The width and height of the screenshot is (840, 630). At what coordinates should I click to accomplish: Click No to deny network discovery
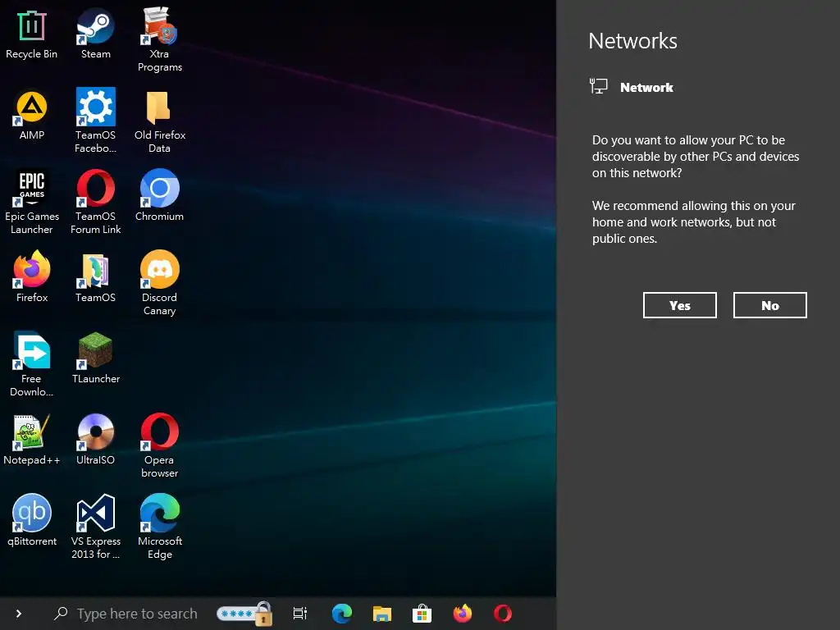[769, 305]
